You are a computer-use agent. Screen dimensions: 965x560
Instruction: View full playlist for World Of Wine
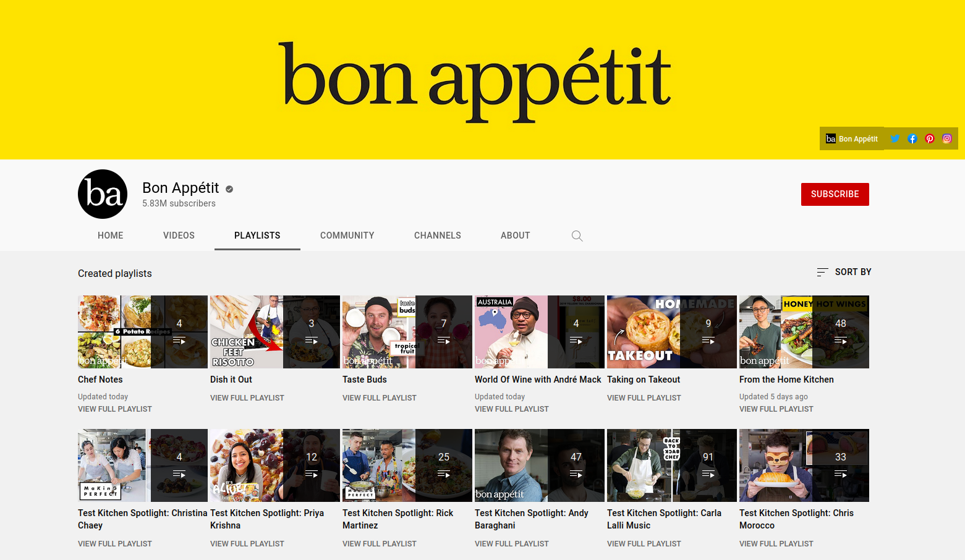coord(512,409)
